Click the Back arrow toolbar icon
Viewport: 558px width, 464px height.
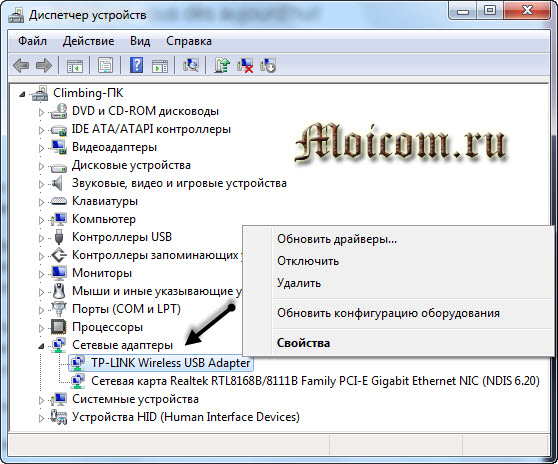21,66
